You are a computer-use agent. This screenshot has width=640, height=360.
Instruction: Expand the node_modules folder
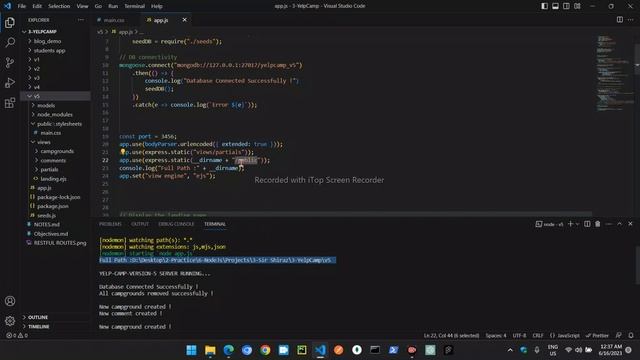[x=56, y=115]
